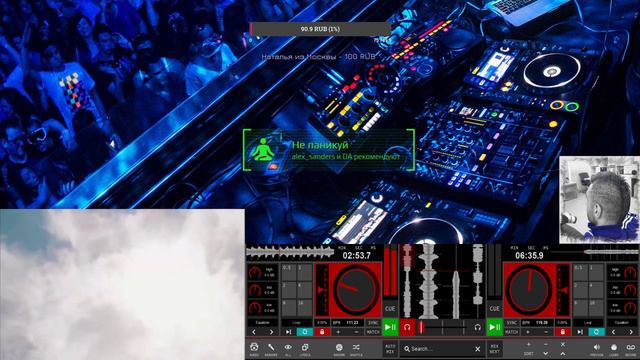Toggle left deck cyan loop button
Screen dimensions: 640x360
tap(305, 332)
